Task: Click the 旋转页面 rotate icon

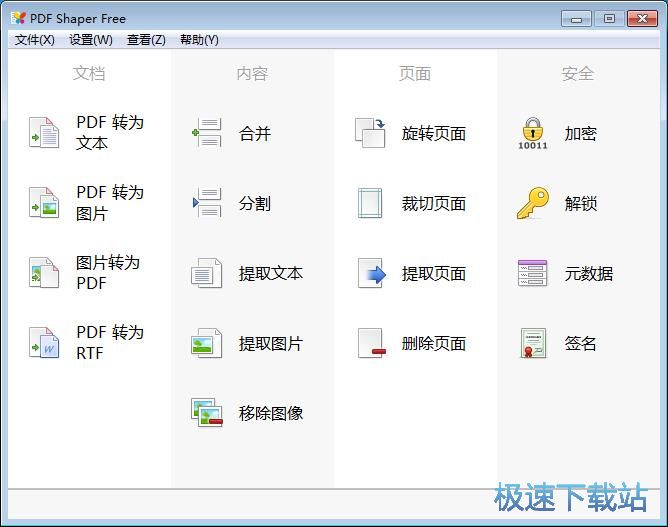Action: click(370, 133)
